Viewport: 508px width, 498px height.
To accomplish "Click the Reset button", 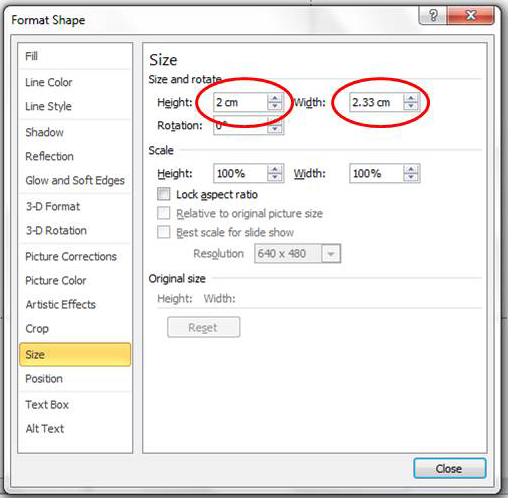I will click(203, 327).
